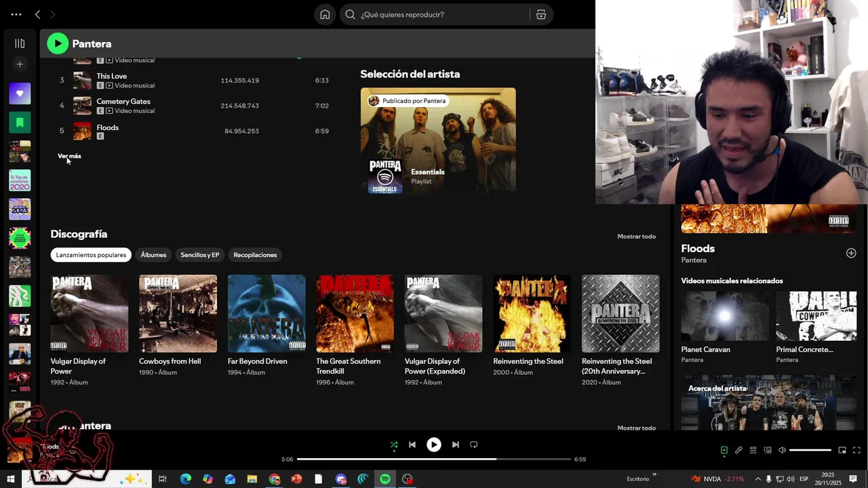Enter full screen mode icon
Viewport: 868px width, 488px height.
pos(856,450)
